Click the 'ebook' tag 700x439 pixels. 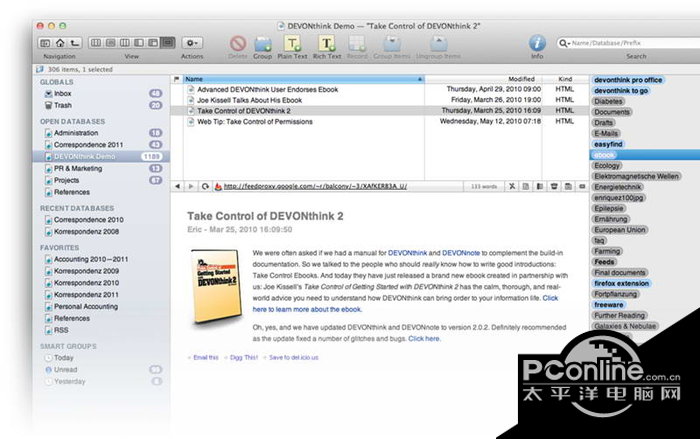605,155
